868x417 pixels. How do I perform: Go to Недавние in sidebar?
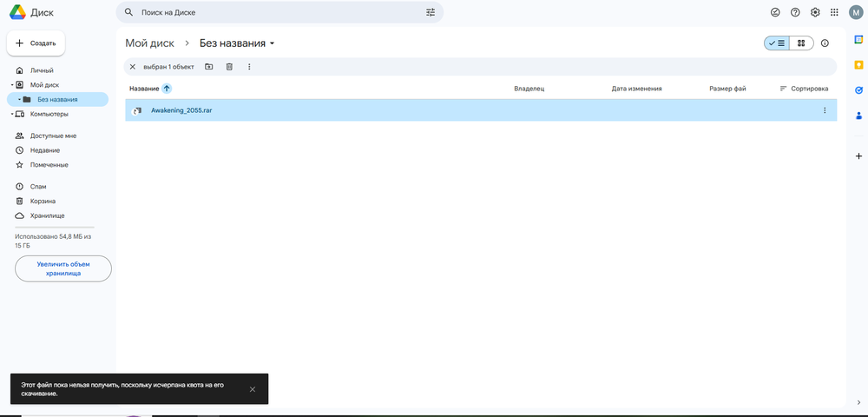tap(44, 150)
